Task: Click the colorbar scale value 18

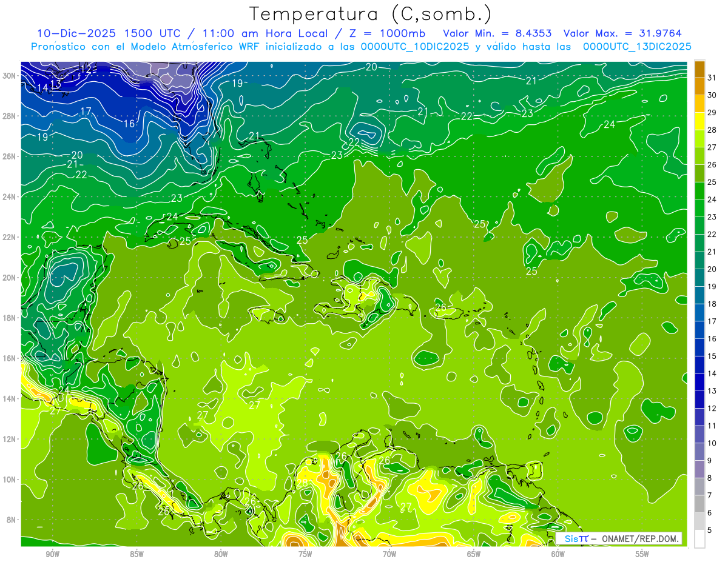Action: tap(712, 304)
